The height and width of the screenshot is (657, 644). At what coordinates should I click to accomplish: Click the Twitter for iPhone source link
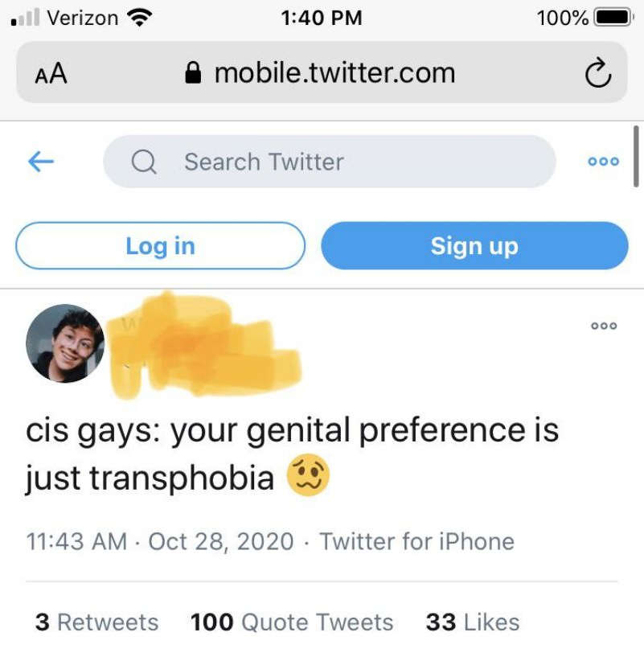[416, 541]
